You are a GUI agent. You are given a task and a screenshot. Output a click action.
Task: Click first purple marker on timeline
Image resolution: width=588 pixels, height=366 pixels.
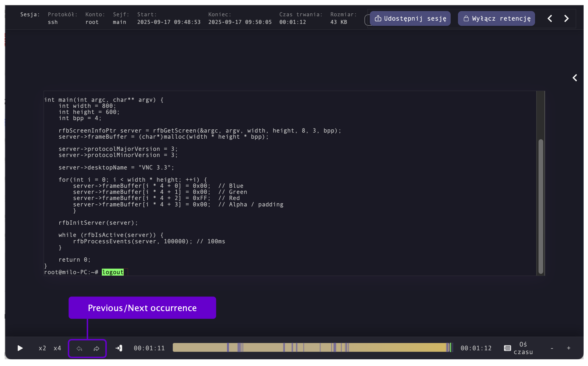(x=228, y=347)
